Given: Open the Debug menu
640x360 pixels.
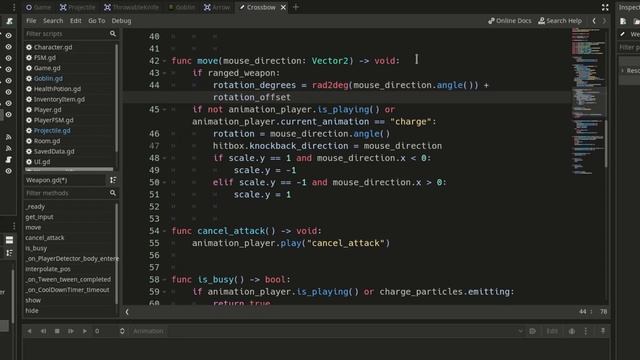Looking at the screenshot, I should [x=121, y=20].
